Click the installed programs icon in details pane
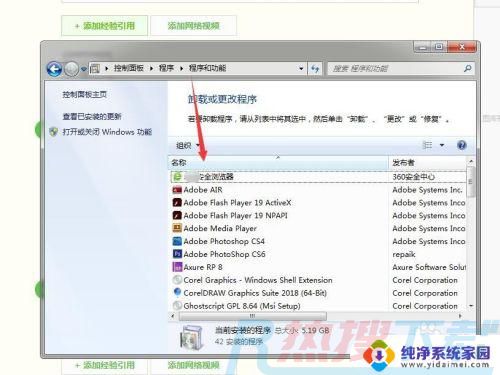This screenshot has width=500, height=375. pos(191,337)
